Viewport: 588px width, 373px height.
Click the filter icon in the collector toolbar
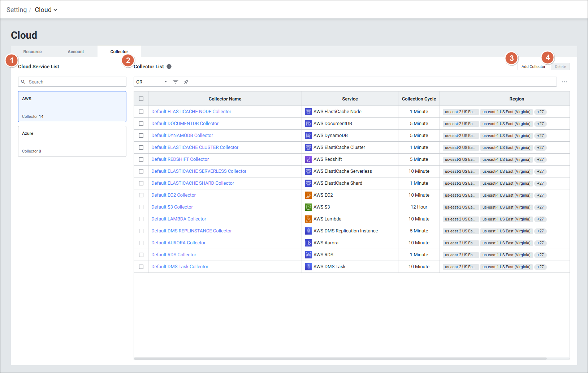pyautogui.click(x=176, y=82)
